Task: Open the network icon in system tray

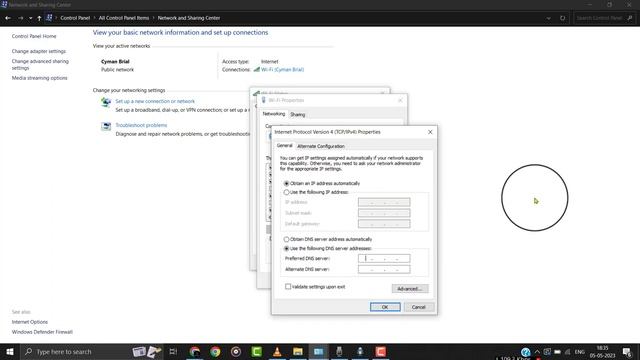Action: click(567, 352)
